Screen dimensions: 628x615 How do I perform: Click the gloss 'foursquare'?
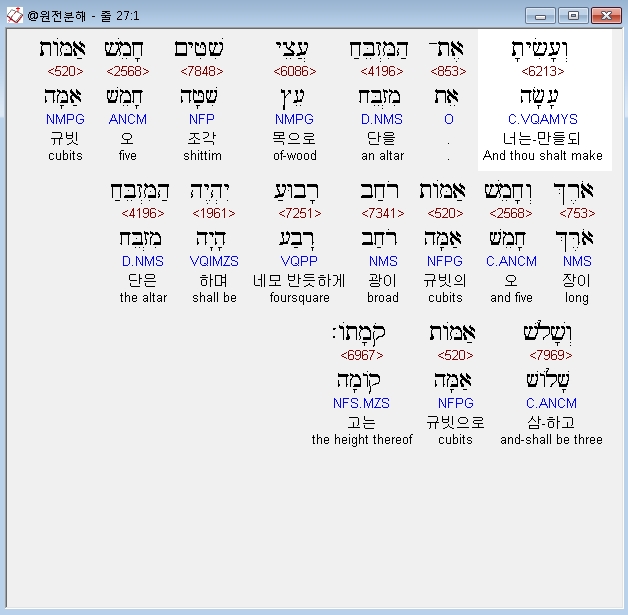click(300, 298)
